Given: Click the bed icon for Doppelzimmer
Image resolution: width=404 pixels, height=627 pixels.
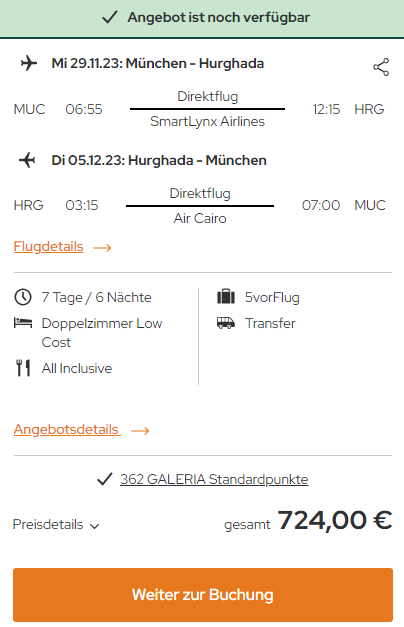Looking at the screenshot, I should click(23, 322).
